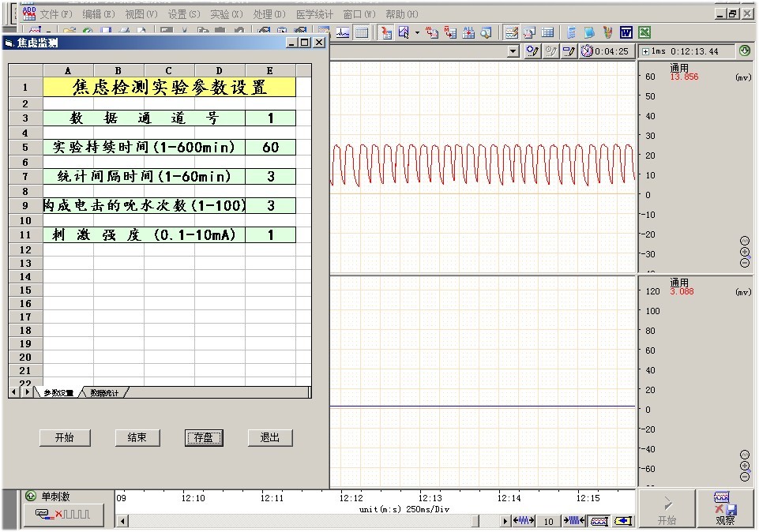Image resolution: width=759 pixels, height=532 pixels.
Task: Select the 实验持续时间 value cell showing 60
Action: [x=270, y=148]
